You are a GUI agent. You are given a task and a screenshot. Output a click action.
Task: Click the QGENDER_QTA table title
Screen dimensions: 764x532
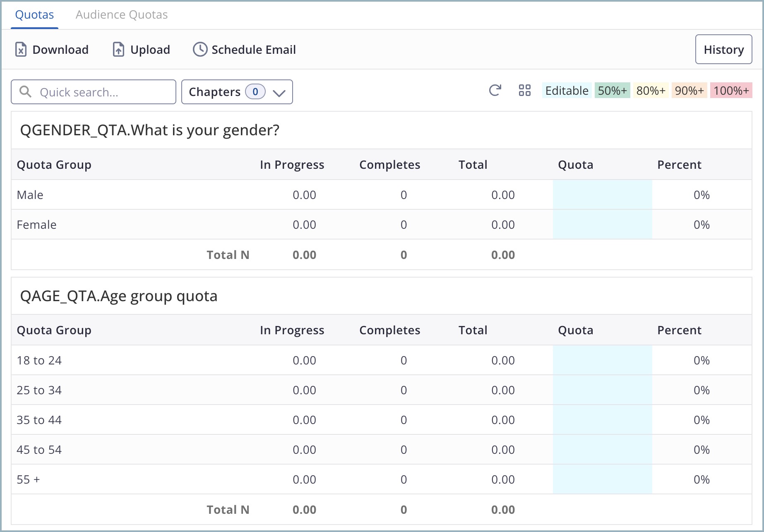[150, 130]
